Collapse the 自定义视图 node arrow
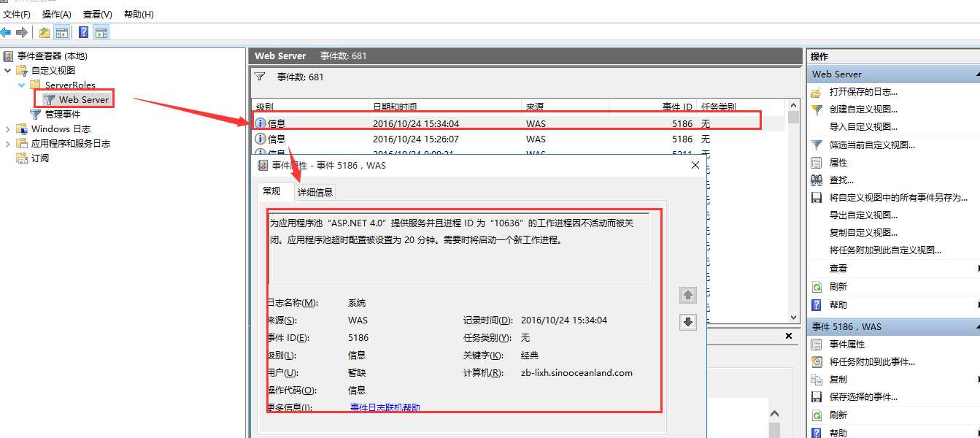This screenshot has width=980, height=438. [x=8, y=71]
